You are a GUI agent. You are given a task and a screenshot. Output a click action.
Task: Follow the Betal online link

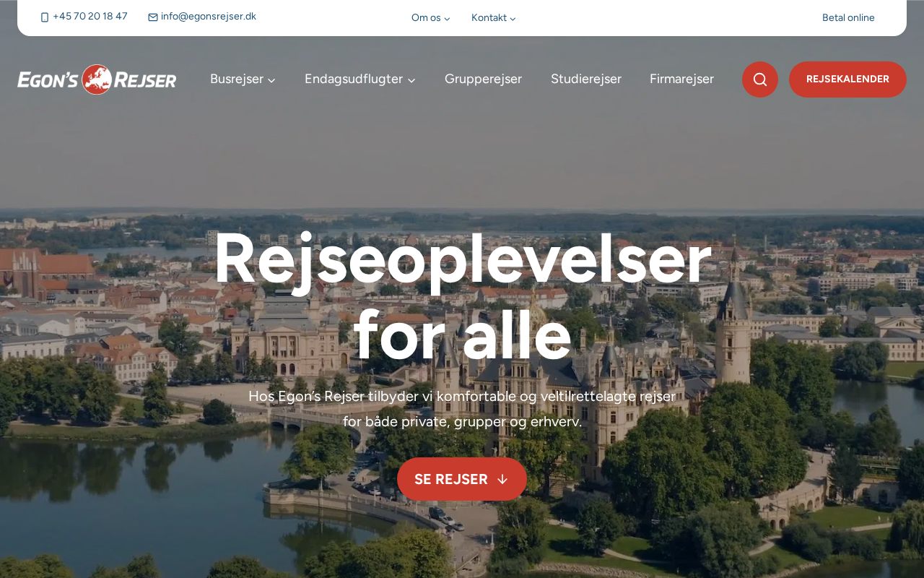[848, 18]
